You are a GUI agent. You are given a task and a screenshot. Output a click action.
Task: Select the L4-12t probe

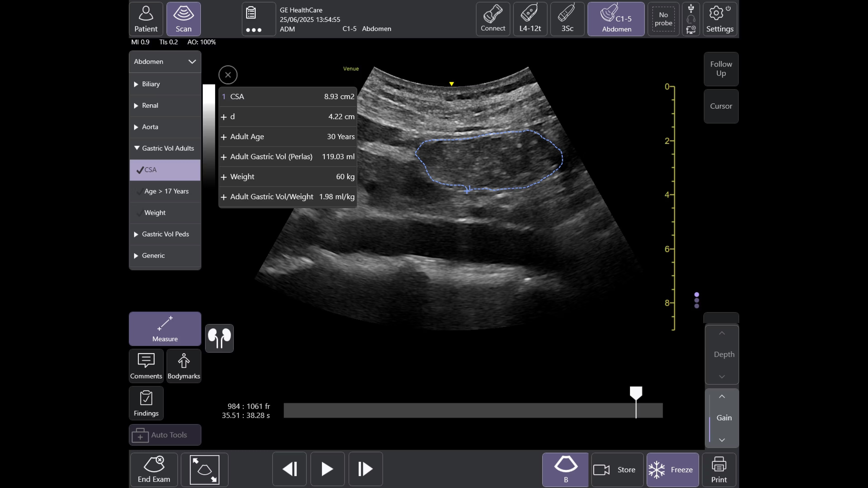(530, 19)
